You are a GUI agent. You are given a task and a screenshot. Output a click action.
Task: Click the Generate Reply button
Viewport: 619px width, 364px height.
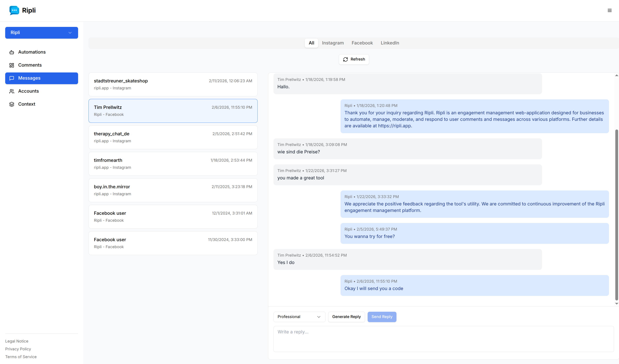tap(346, 317)
